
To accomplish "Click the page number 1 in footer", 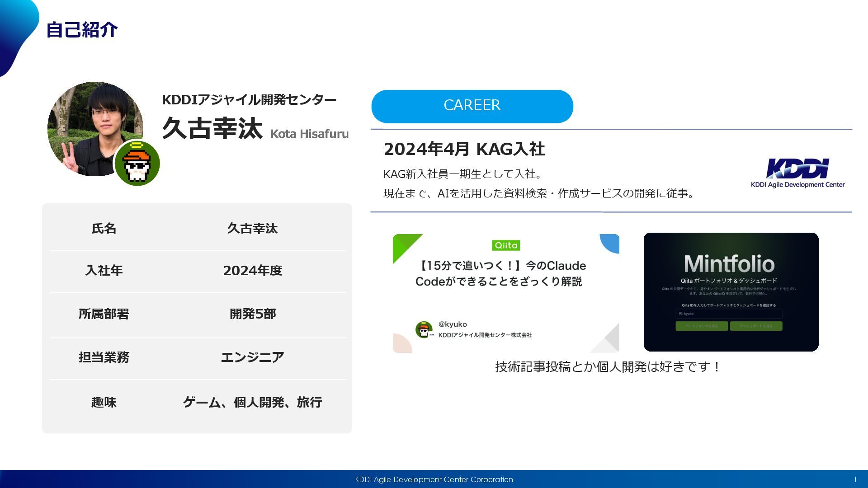I will [x=855, y=479].
